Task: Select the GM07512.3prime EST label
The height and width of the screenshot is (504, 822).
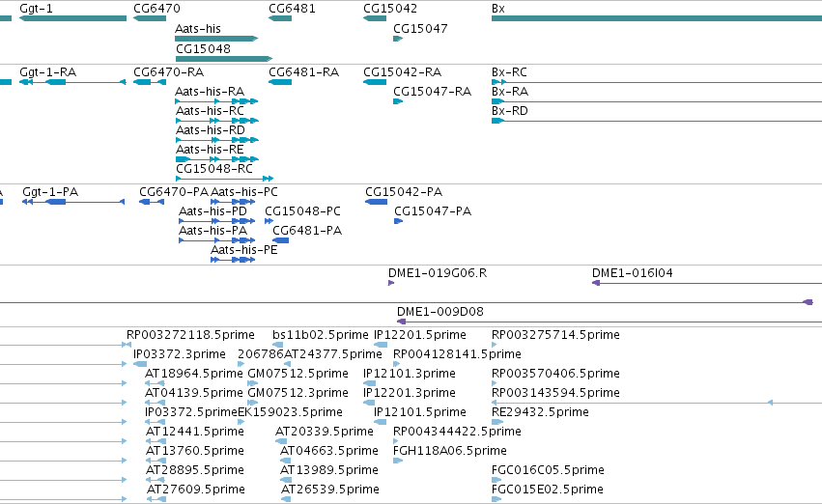Action: 298,393
